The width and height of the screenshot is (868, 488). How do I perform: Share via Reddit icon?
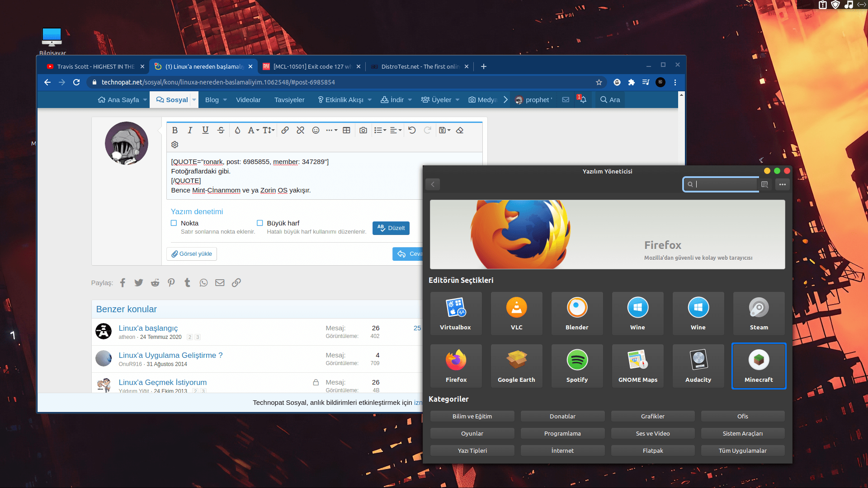coord(155,283)
